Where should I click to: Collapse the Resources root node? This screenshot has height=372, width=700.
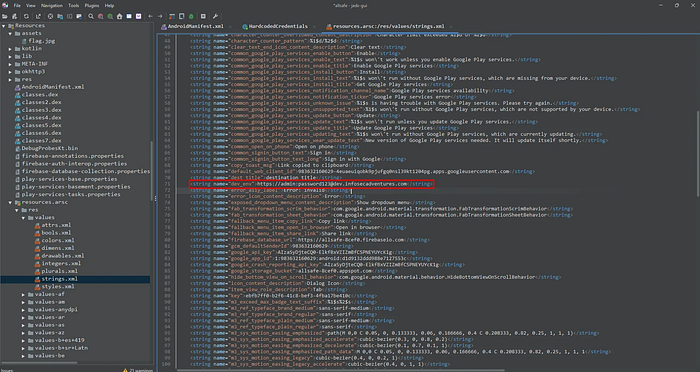tap(4, 26)
